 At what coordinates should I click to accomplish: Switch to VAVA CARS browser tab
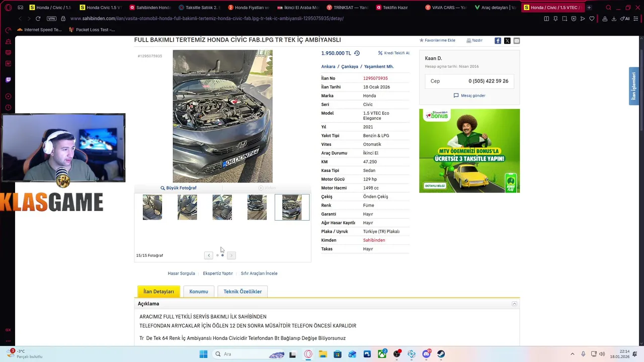[446, 8]
